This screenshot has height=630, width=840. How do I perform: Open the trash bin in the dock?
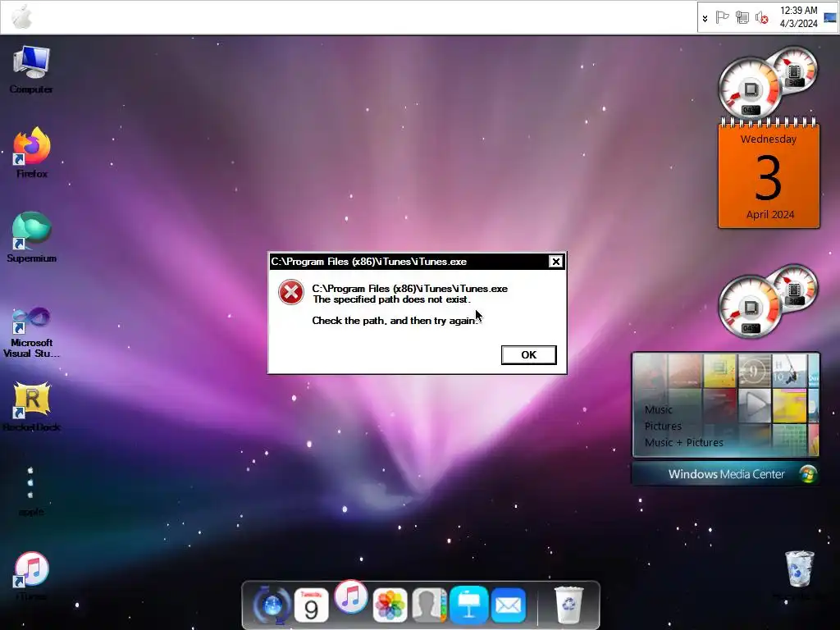pos(568,605)
